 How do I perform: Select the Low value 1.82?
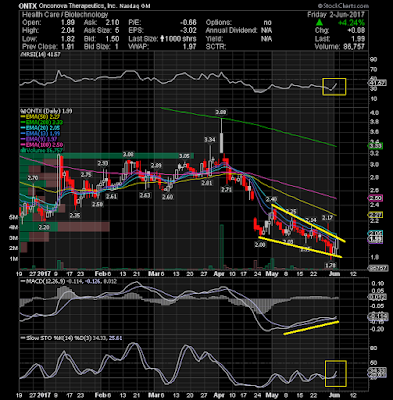(x=68, y=39)
